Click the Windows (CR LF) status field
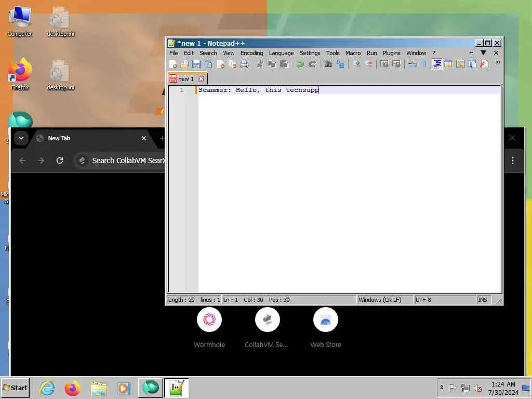This screenshot has width=532, height=399. pos(385,300)
